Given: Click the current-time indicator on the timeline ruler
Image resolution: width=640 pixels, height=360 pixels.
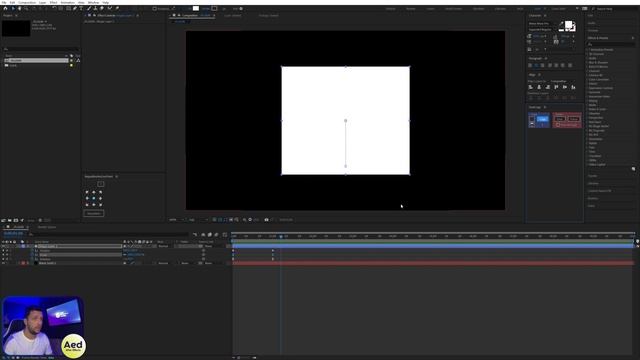Looking at the screenshot, I should click(281, 236).
